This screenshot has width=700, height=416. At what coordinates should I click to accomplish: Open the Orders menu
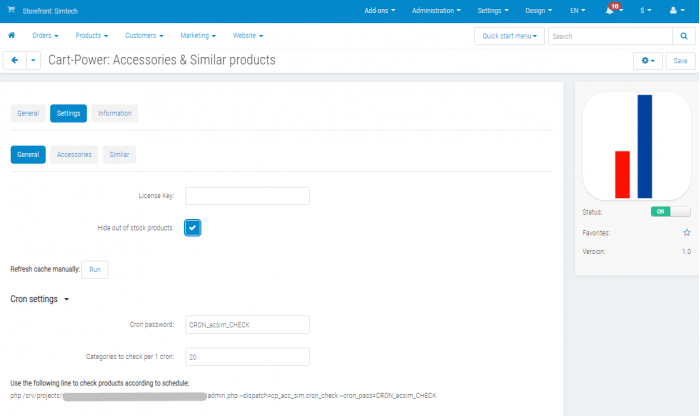[45, 35]
